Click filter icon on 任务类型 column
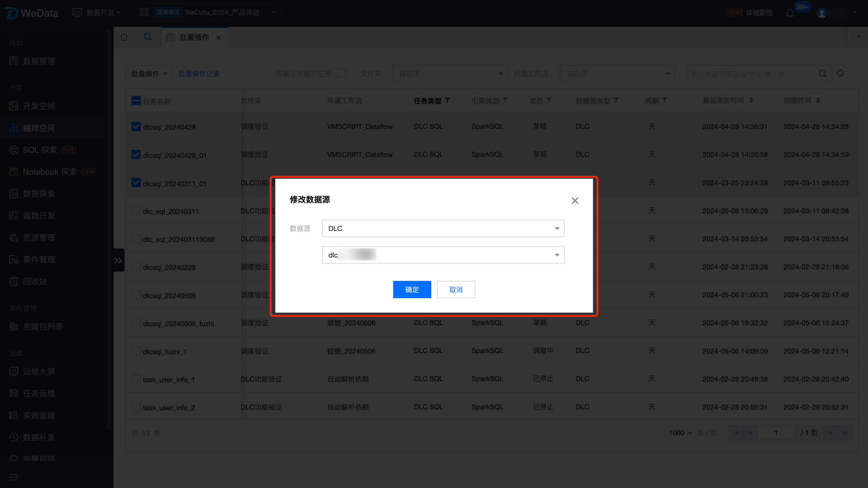Image resolution: width=868 pixels, height=488 pixels. (447, 100)
